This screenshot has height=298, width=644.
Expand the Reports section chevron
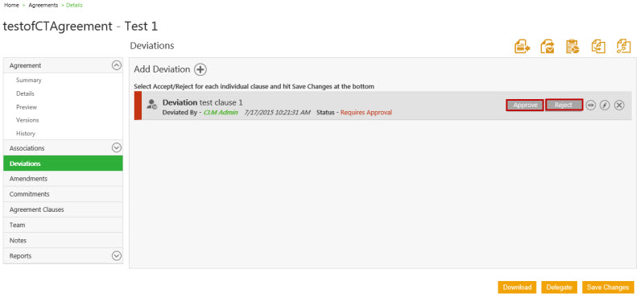(117, 255)
